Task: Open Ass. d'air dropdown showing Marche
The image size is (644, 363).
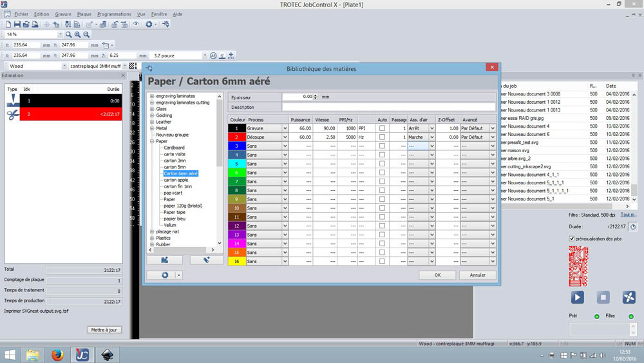Action: pos(431,137)
